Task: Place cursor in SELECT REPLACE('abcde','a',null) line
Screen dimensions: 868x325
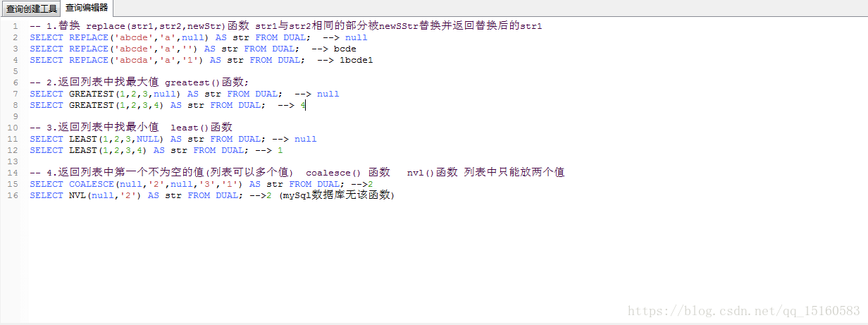Action: coord(199,37)
